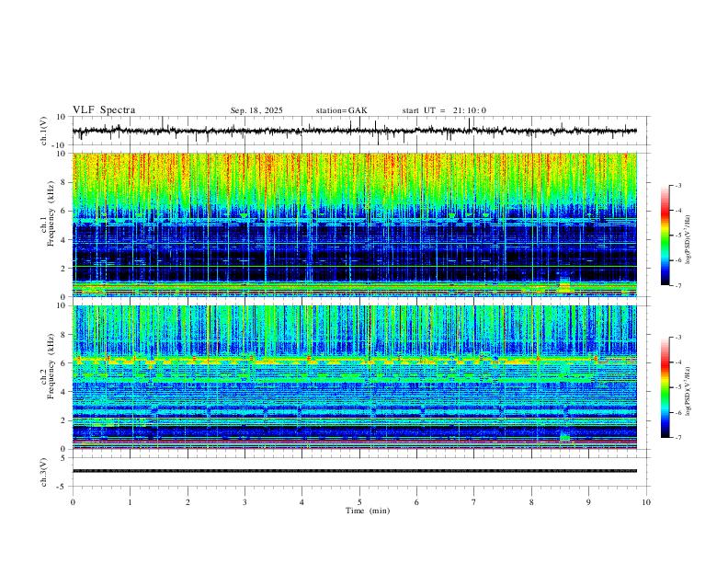Click the ch.3 voltage trace band
The image size is (728, 563).
[354, 471]
